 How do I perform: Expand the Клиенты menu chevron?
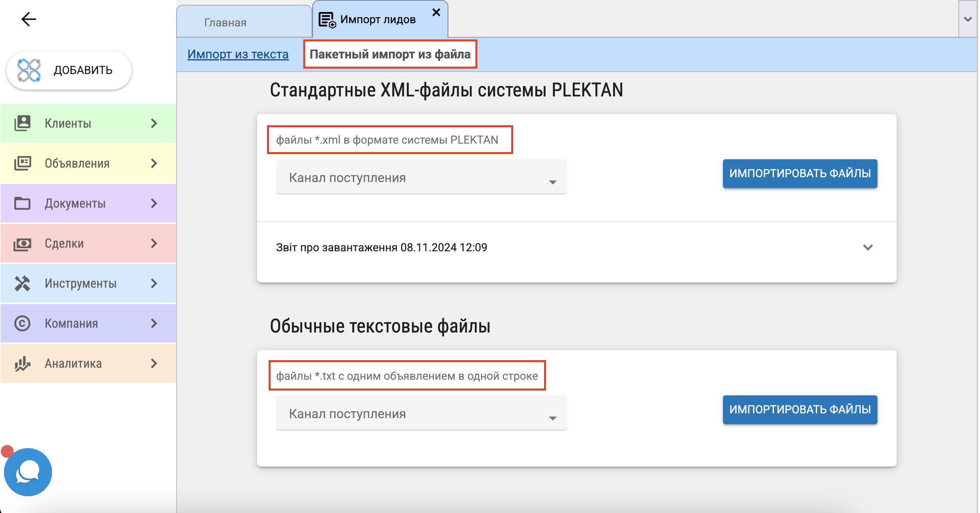tap(154, 123)
